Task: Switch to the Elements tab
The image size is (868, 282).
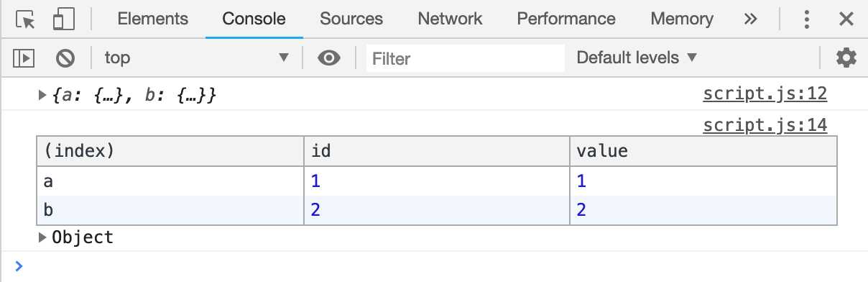Action: [x=152, y=19]
